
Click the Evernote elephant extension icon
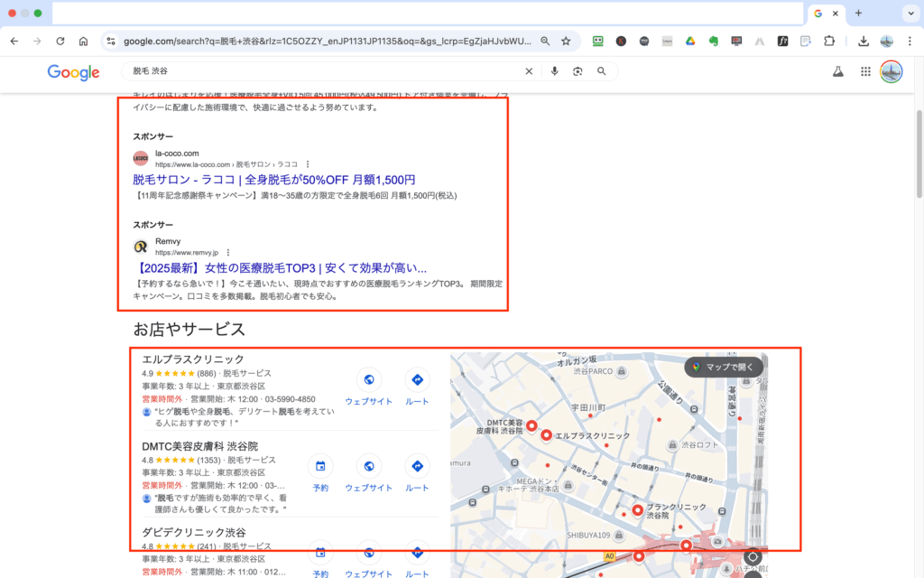(713, 42)
